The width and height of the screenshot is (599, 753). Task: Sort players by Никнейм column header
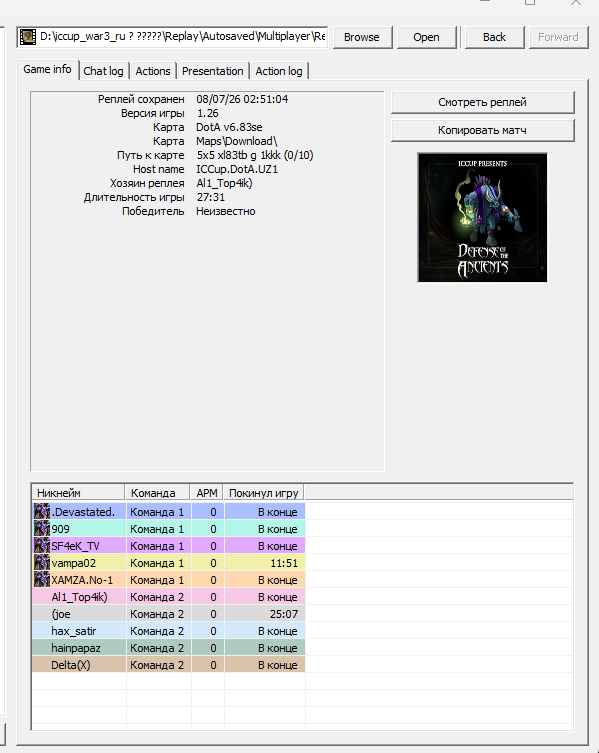click(78, 493)
